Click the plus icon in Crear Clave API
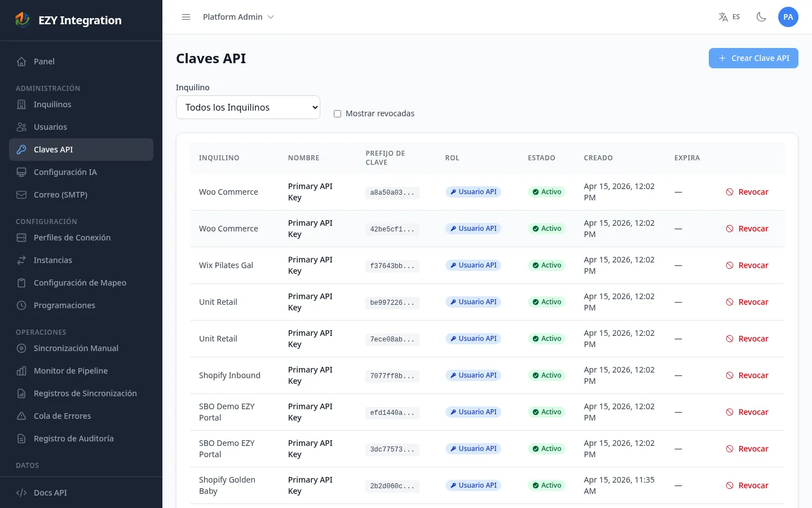 pos(722,58)
